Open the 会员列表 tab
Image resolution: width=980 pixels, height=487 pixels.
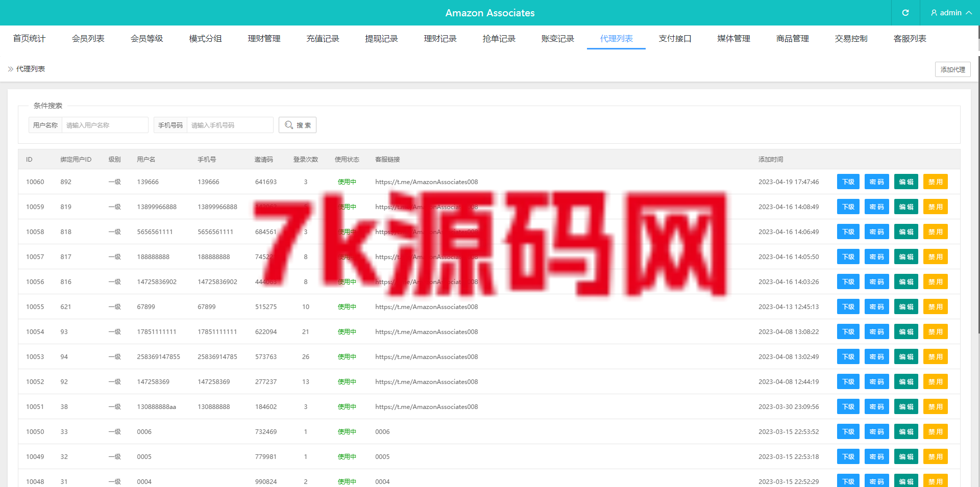[88, 39]
